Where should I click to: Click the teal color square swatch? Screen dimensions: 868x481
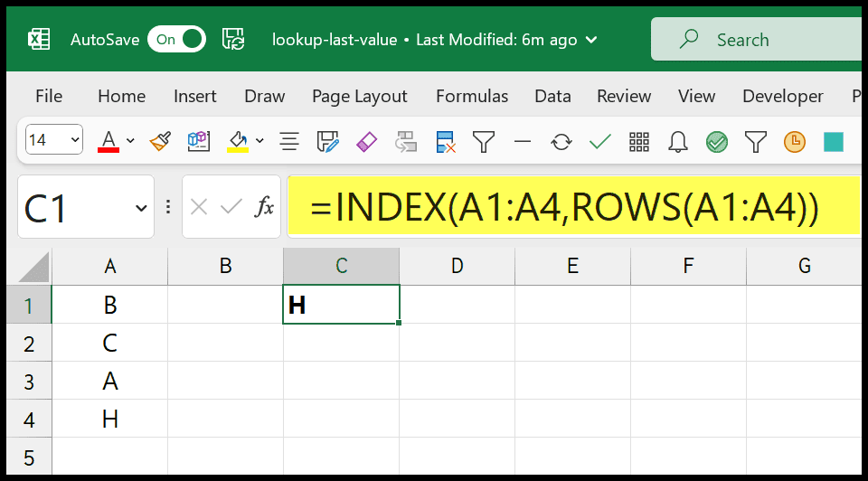[x=833, y=142]
